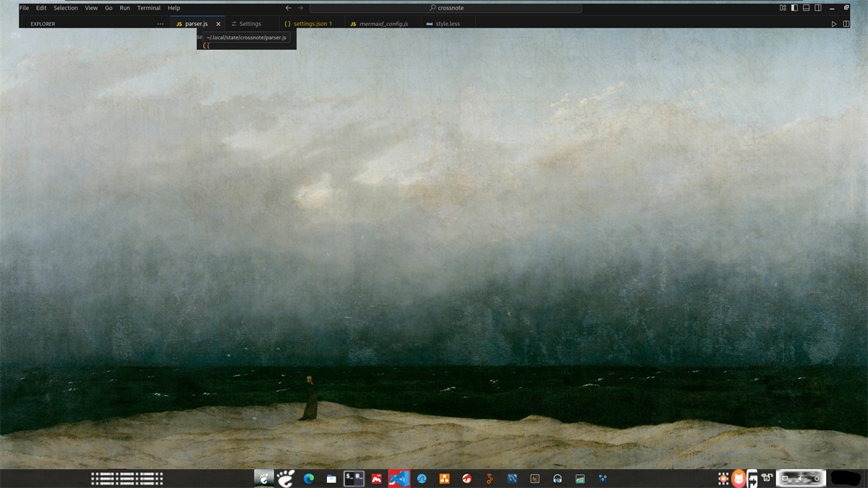Open the red swirl circle taskbar icon
Viewport: 868px width, 488px height.
pos(467,479)
